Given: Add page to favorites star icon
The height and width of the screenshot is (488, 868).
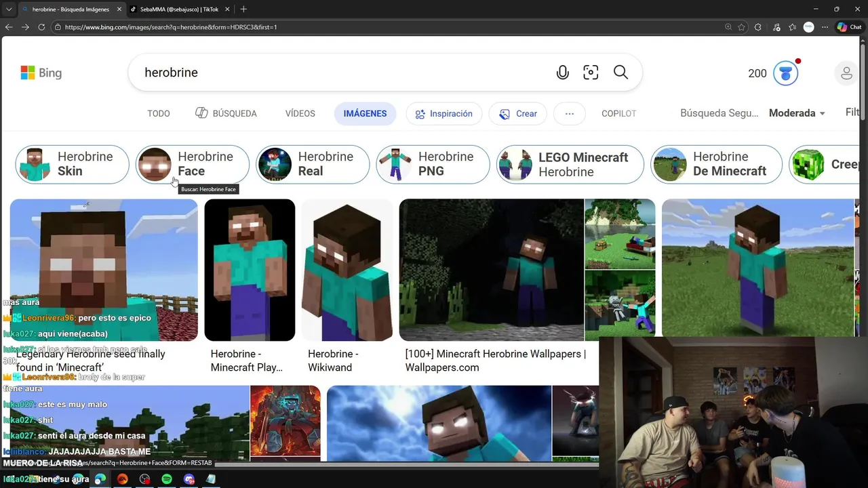Looking at the screenshot, I should click(x=741, y=27).
